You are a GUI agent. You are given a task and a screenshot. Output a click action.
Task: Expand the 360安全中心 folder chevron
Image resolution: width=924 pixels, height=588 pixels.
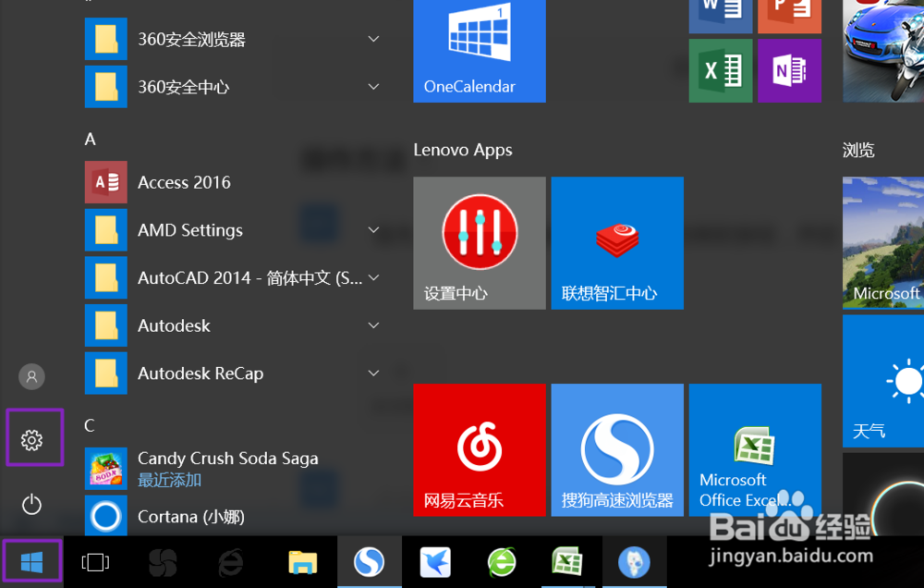point(373,87)
